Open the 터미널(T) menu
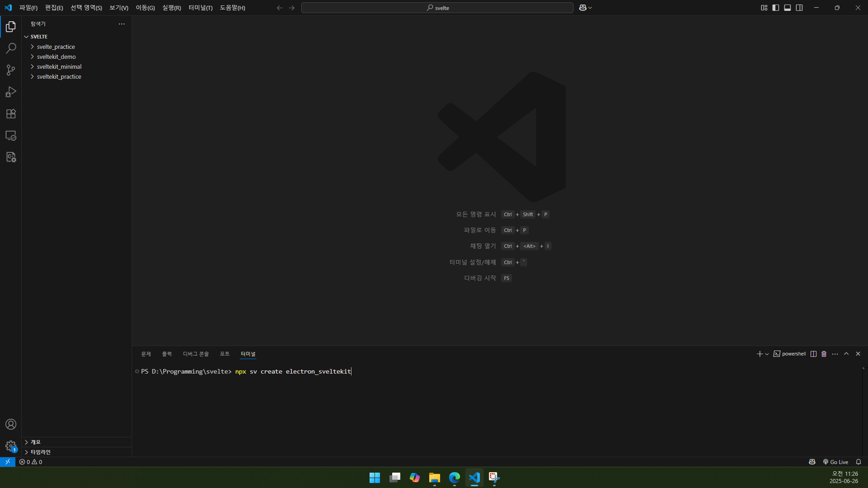This screenshot has width=868, height=488. click(200, 8)
